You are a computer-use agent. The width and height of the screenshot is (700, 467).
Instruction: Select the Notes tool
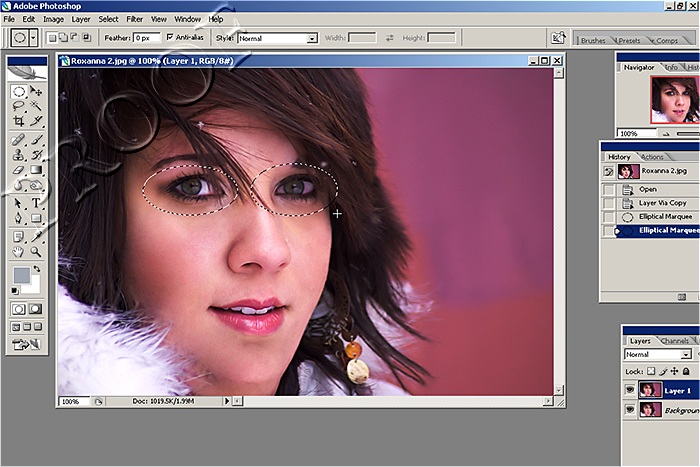coord(18,237)
